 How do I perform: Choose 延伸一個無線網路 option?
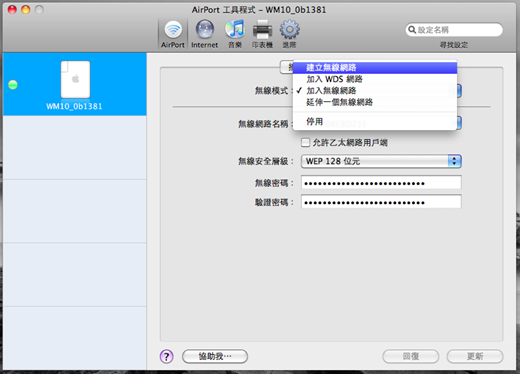point(375,102)
